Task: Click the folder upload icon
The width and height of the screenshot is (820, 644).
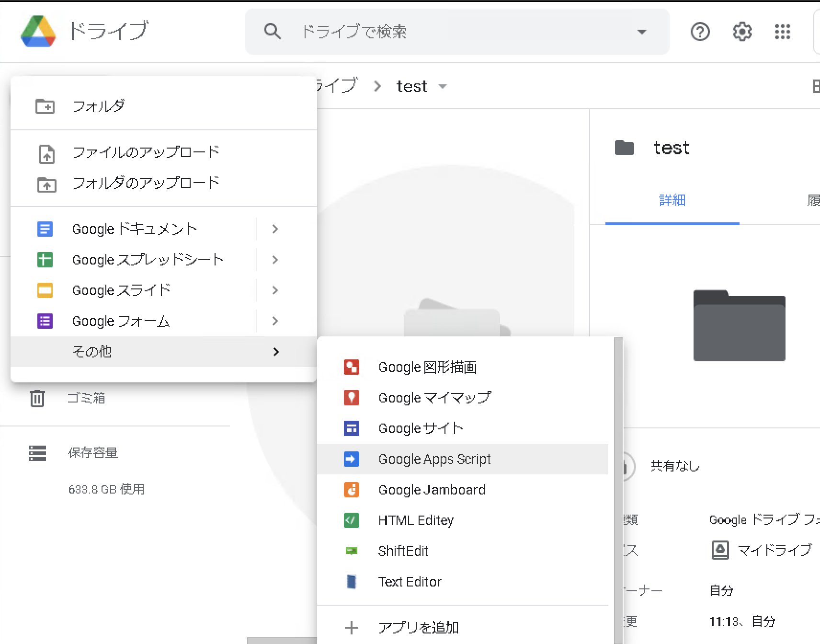Action: pyautogui.click(x=46, y=184)
